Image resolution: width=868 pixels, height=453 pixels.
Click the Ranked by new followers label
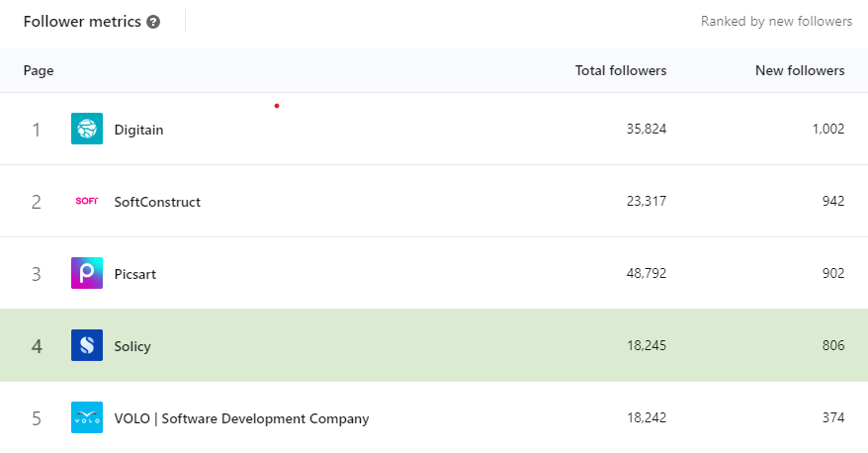[x=776, y=21]
